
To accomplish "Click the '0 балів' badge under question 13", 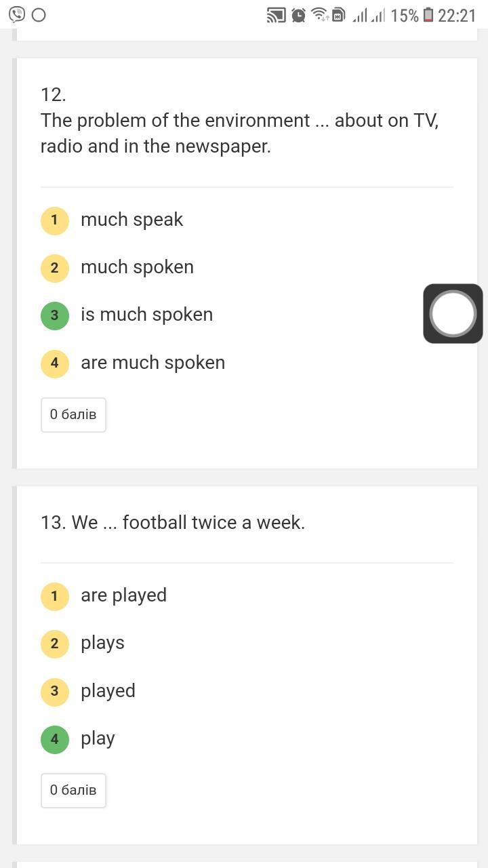I will pos(73,790).
